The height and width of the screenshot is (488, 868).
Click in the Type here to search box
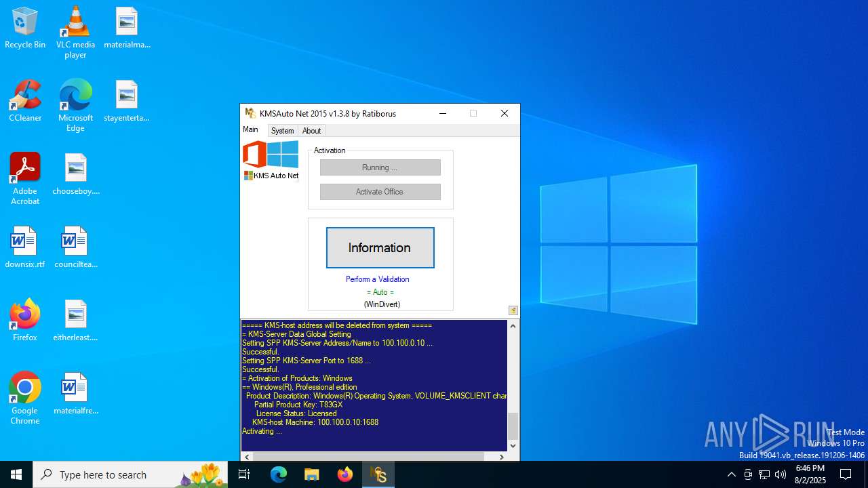(x=130, y=474)
